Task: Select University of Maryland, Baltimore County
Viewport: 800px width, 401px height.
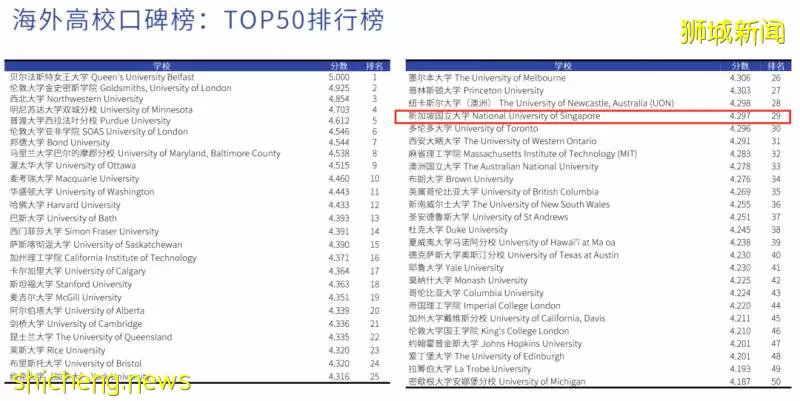Action: [x=145, y=154]
